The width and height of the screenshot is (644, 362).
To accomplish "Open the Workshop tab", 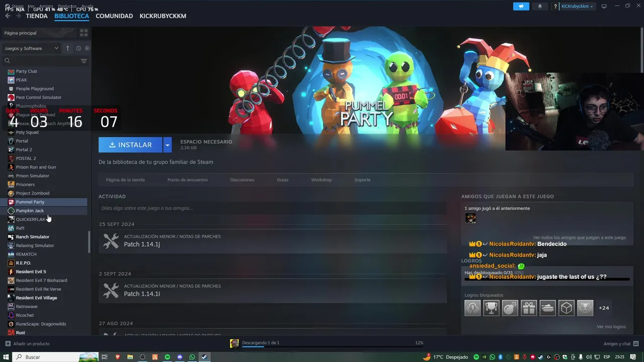I will point(321,179).
